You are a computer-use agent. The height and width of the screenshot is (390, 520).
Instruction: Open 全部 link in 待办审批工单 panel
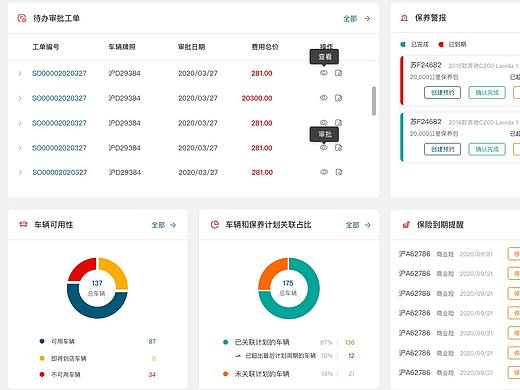350,18
